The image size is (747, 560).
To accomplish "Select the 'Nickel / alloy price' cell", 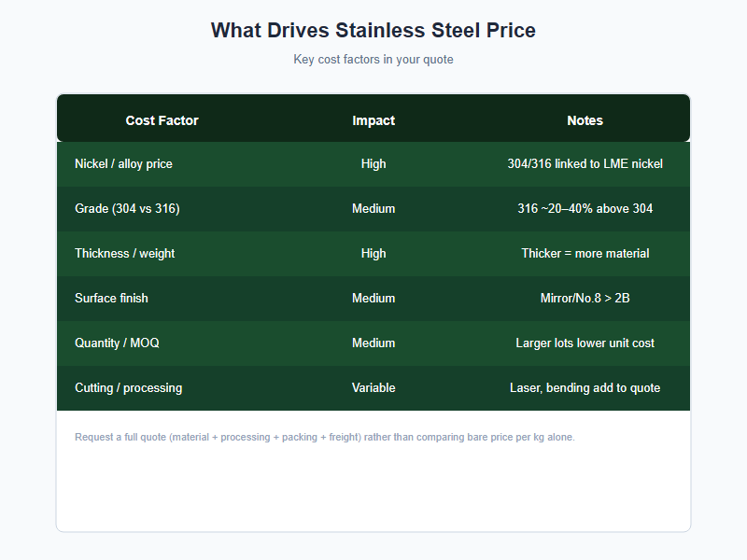I will 123,164.
